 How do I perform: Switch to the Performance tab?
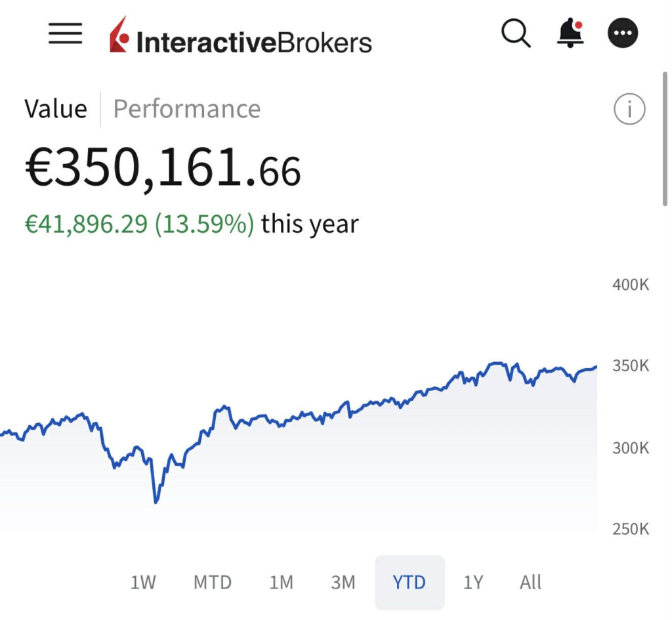tap(187, 109)
